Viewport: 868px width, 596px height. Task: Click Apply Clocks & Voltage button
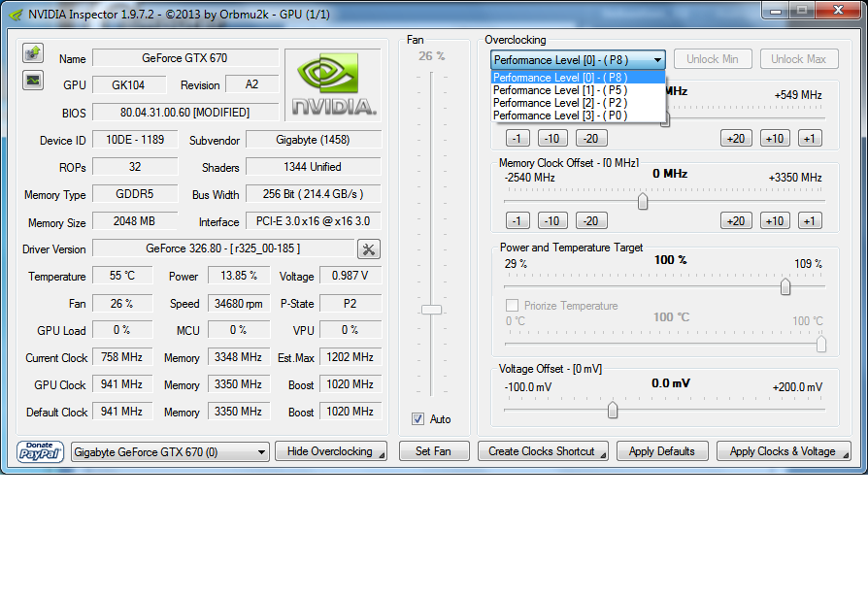click(x=784, y=451)
